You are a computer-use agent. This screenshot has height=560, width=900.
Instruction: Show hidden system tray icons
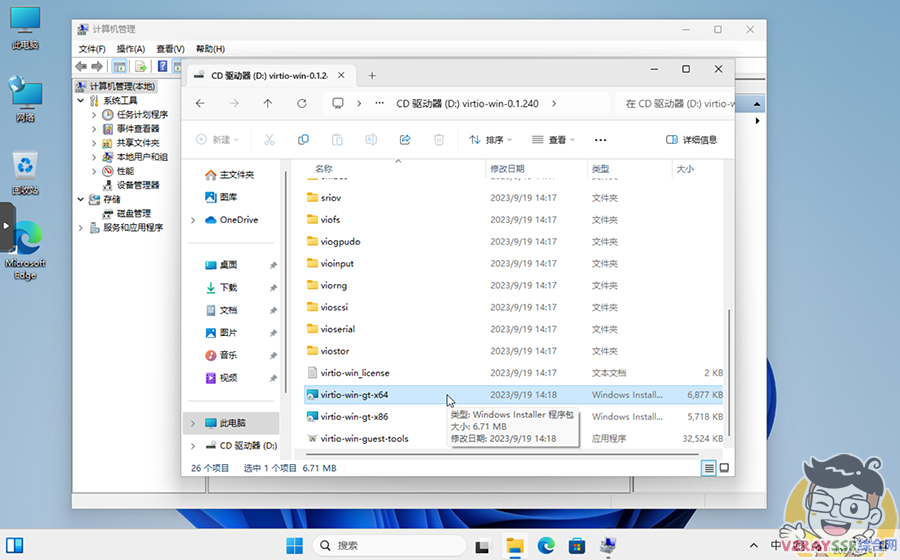coord(754,545)
